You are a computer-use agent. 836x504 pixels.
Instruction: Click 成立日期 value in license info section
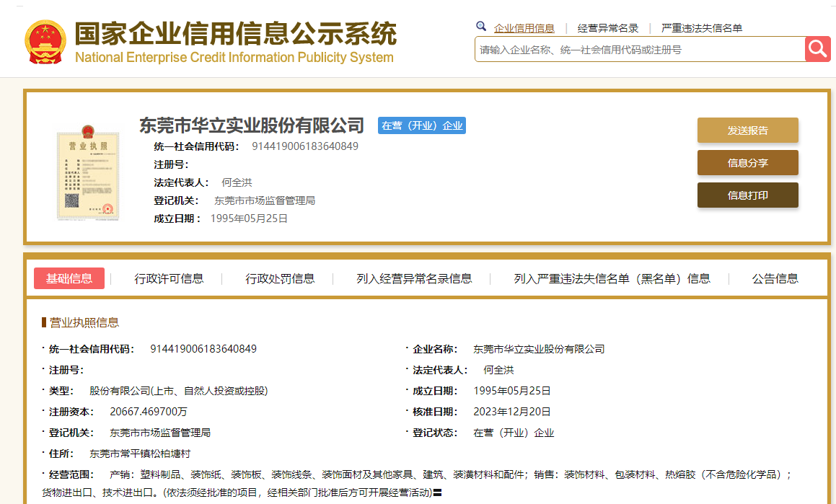point(512,391)
